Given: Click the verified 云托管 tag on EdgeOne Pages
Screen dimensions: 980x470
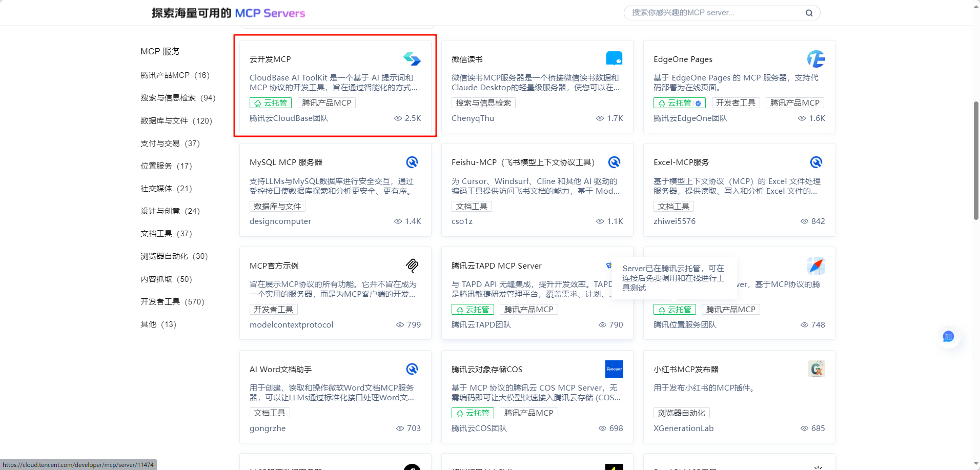Looking at the screenshot, I should click(x=680, y=103).
